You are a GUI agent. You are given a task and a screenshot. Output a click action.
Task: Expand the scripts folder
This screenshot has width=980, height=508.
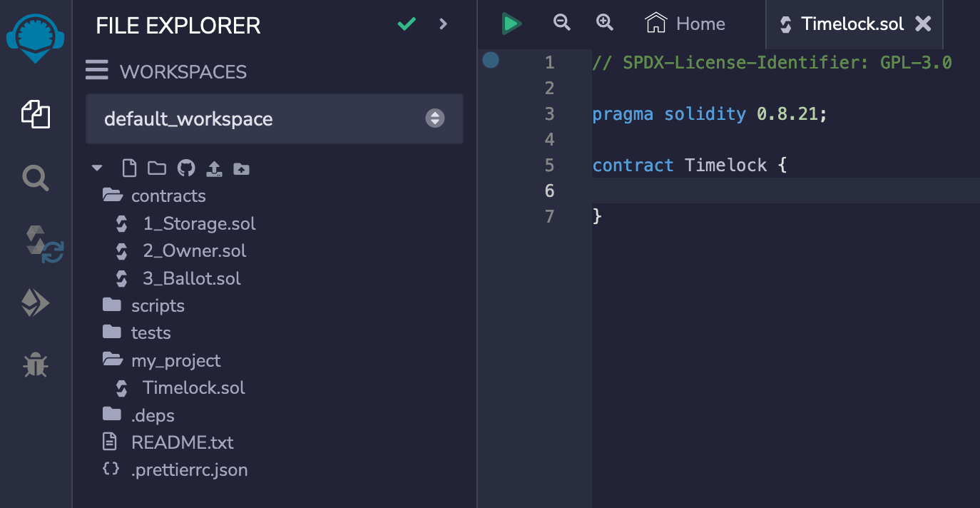[158, 306]
